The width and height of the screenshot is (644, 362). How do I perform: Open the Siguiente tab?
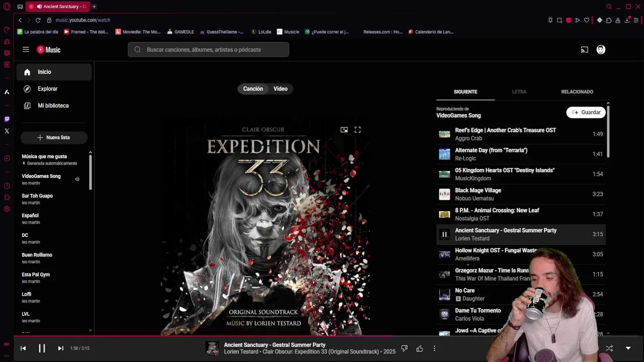coord(465,92)
